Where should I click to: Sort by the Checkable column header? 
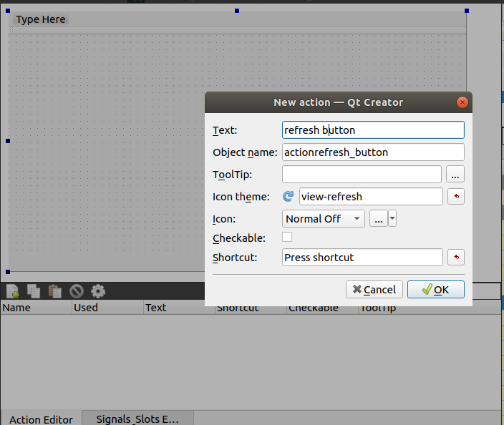[322, 309]
